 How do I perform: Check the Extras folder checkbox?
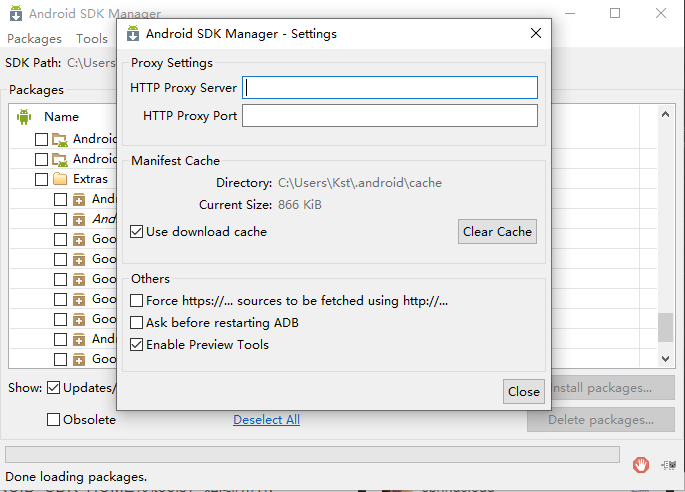[42, 179]
